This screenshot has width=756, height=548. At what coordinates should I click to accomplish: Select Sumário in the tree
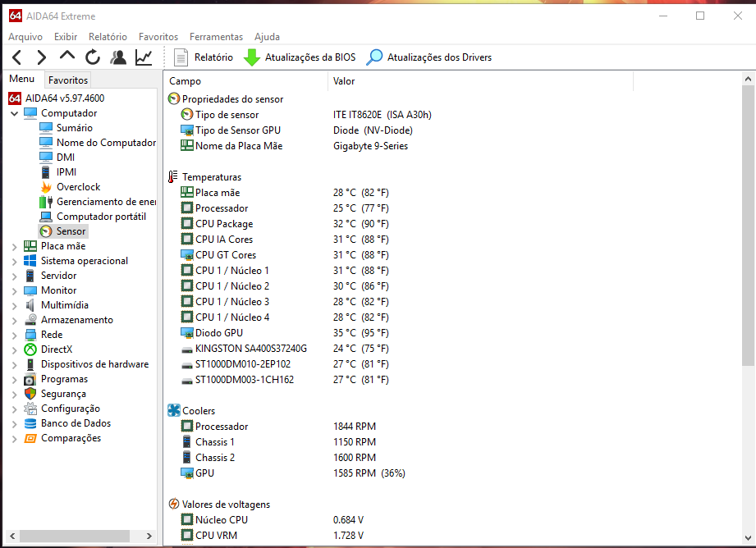tap(74, 128)
